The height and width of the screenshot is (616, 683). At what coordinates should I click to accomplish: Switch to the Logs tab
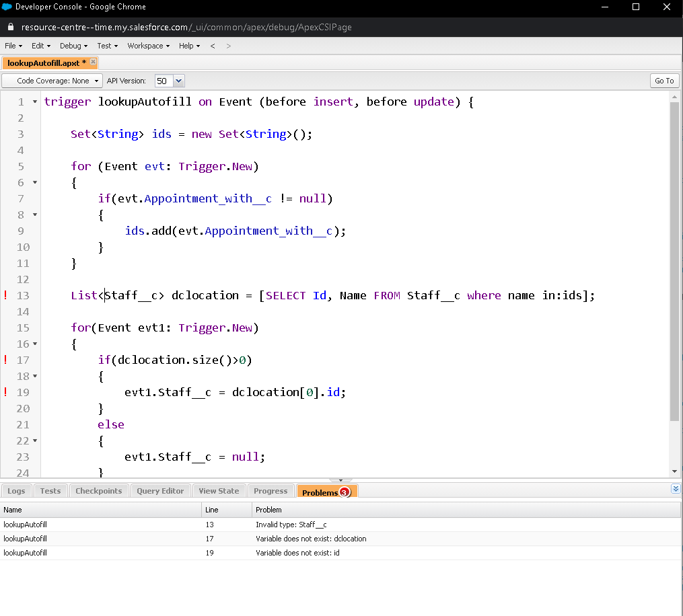pyautogui.click(x=16, y=491)
